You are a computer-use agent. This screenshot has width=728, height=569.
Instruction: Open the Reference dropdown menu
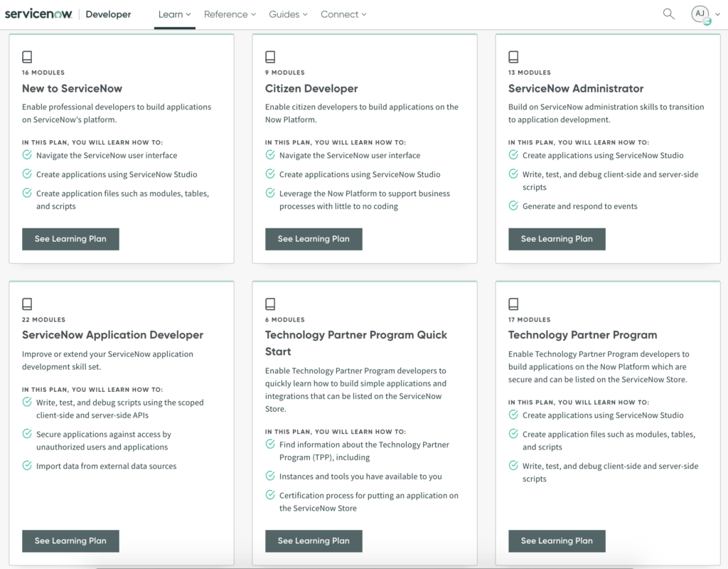(230, 14)
